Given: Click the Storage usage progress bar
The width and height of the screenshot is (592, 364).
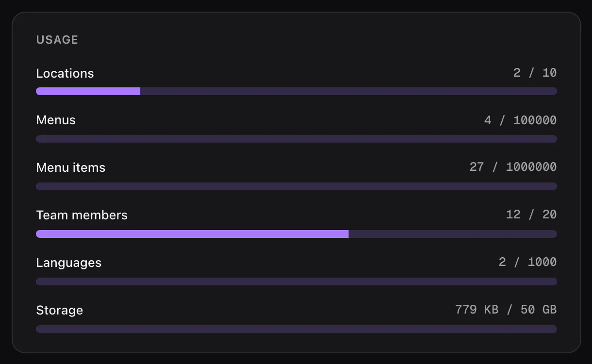Looking at the screenshot, I should (x=296, y=329).
